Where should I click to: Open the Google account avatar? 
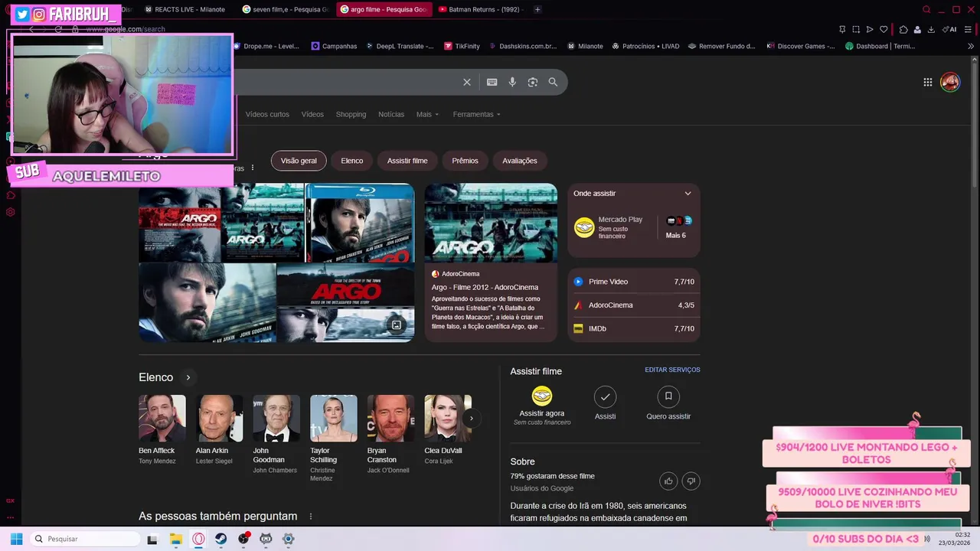(950, 82)
